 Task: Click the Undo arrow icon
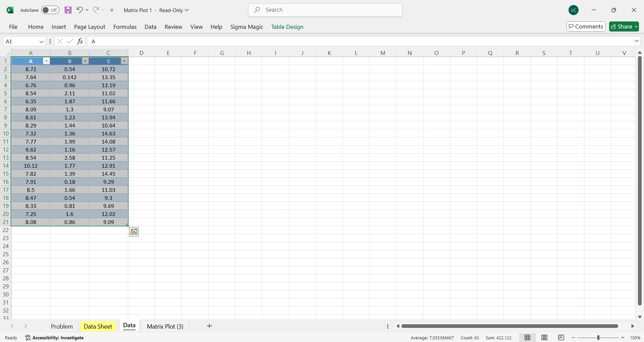(x=79, y=10)
